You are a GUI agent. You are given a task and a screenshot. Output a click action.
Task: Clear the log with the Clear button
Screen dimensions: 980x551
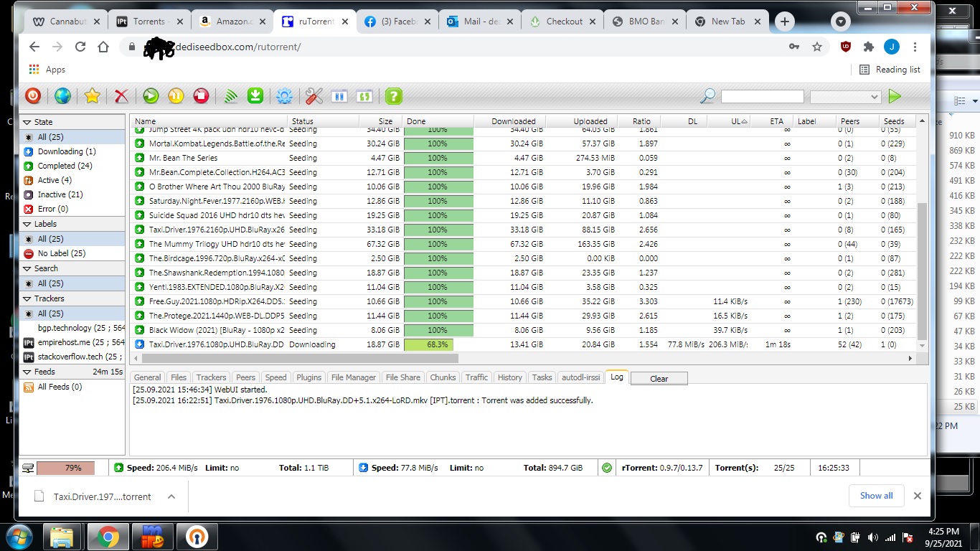click(659, 379)
